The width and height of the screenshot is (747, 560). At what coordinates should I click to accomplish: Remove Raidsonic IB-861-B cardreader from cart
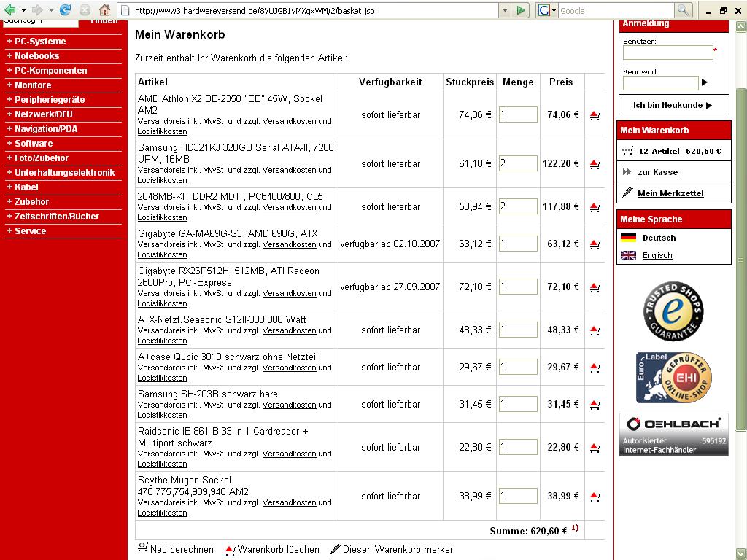pyautogui.click(x=595, y=448)
